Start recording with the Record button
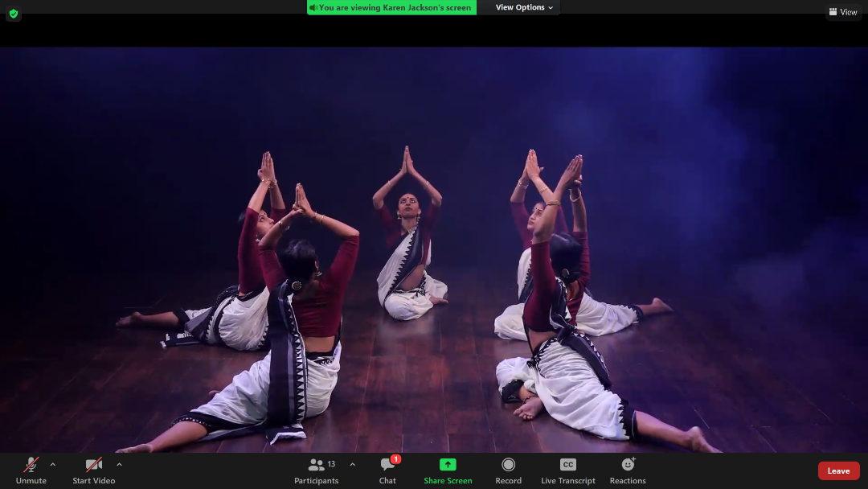 click(508, 465)
